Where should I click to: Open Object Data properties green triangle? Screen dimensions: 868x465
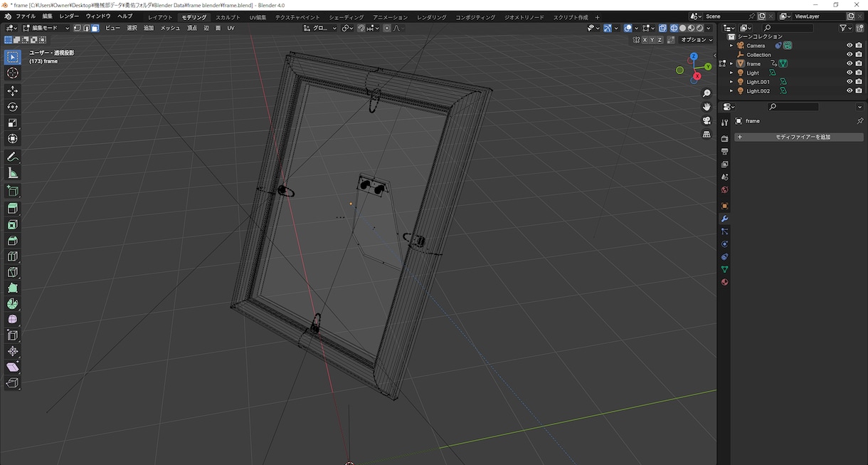click(724, 269)
